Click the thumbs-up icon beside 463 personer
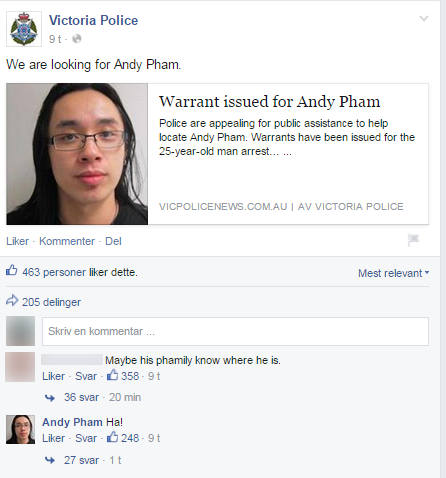 [12, 270]
